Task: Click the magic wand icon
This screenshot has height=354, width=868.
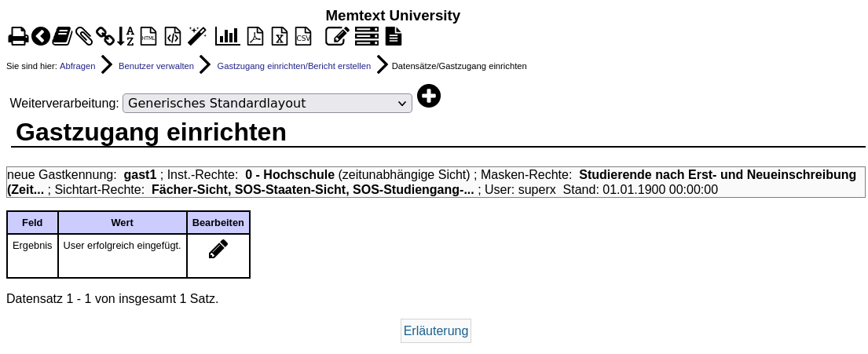Action: [196, 36]
